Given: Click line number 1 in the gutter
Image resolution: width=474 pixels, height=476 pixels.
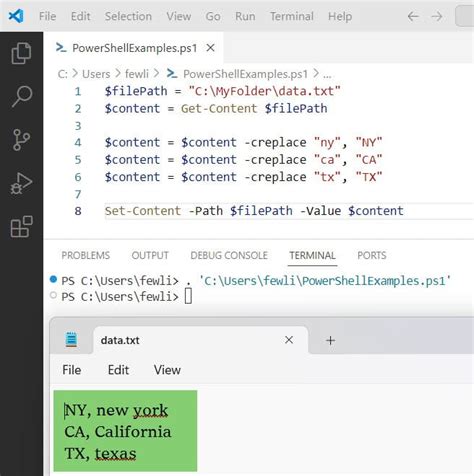Looking at the screenshot, I should pos(78,91).
